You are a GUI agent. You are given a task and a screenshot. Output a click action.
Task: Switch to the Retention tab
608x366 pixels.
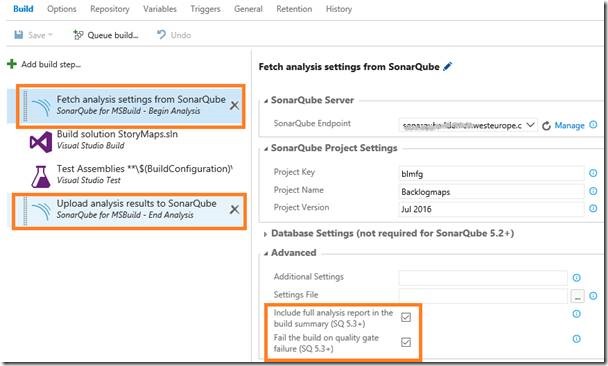point(294,9)
